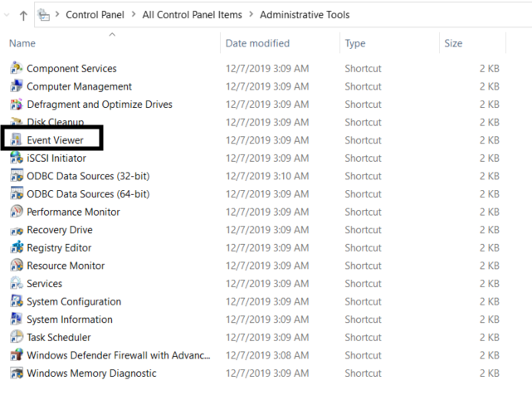Click the 2 KB size of Component Services row
This screenshot has height=415, width=532.
pyautogui.click(x=489, y=69)
